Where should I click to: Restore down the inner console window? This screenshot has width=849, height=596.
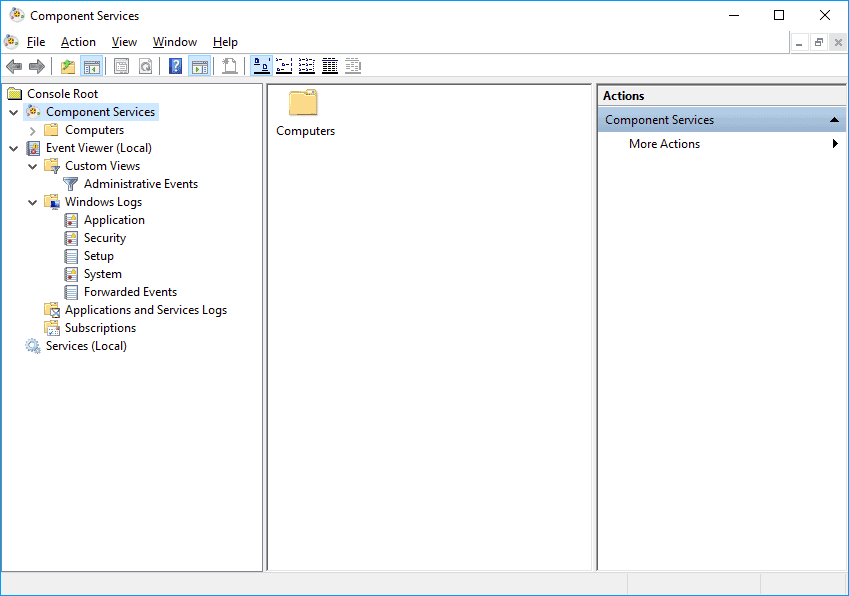819,42
